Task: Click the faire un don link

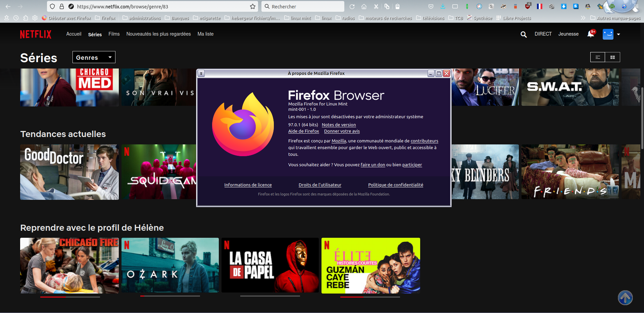Action: tap(373, 165)
